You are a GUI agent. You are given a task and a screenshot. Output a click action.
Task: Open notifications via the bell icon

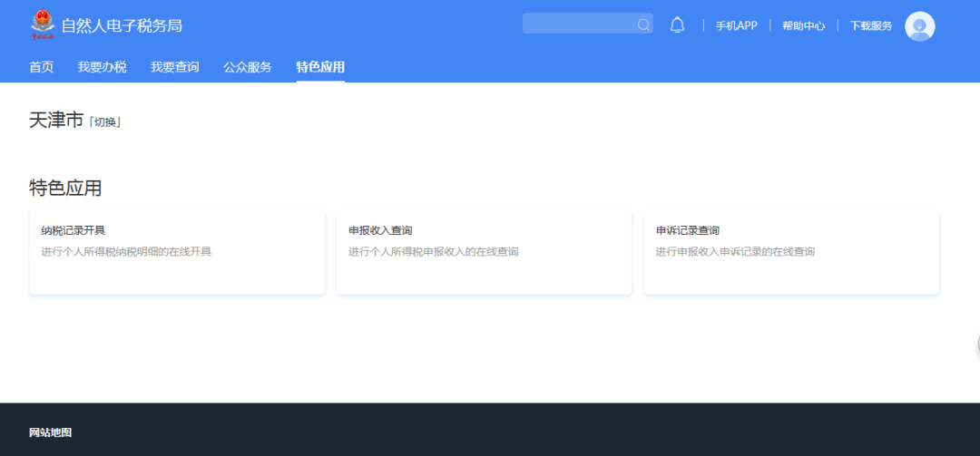tap(677, 25)
